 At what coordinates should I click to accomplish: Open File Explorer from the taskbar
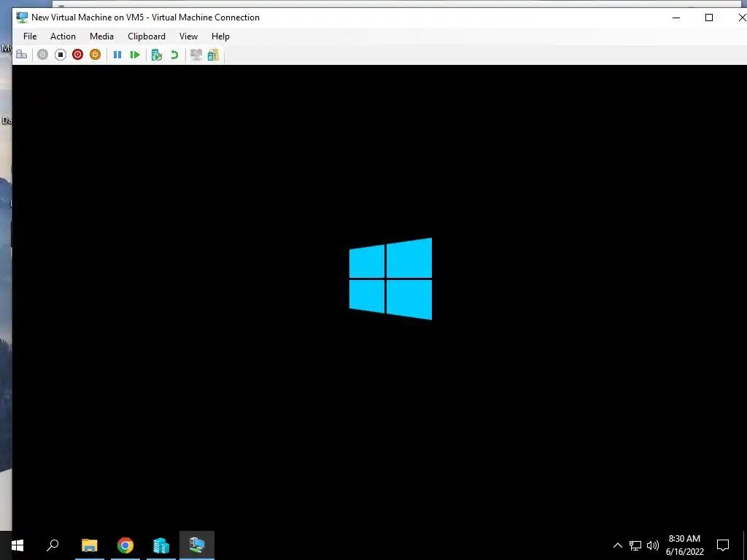click(x=89, y=545)
